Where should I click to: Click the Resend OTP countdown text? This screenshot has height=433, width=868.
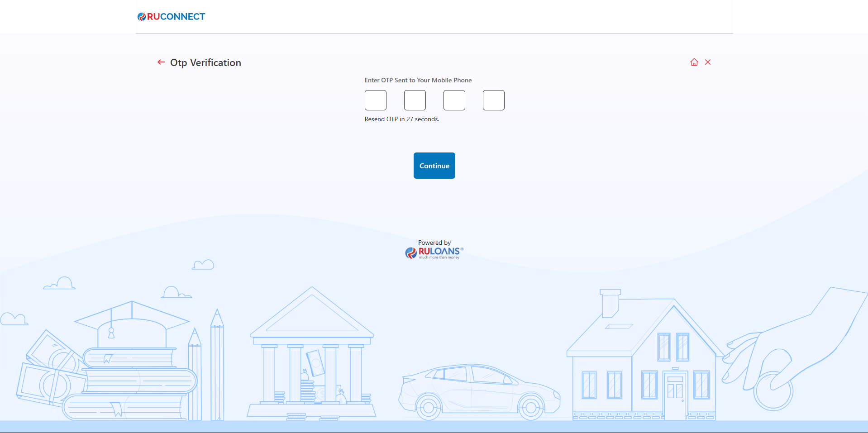(401, 119)
